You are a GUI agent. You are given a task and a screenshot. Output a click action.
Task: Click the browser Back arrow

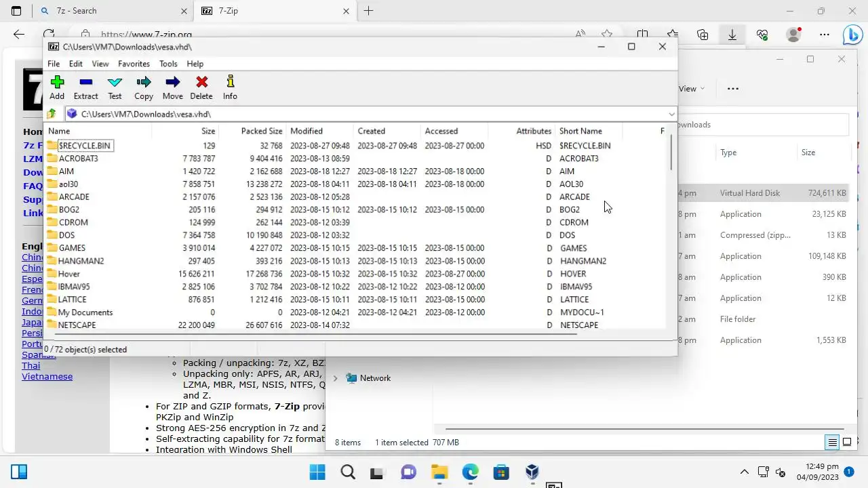[19, 35]
